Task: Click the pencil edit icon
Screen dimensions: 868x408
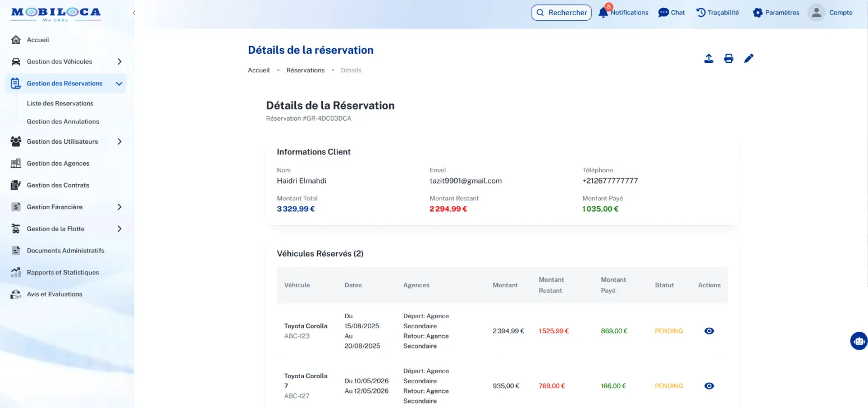Action: [748, 58]
